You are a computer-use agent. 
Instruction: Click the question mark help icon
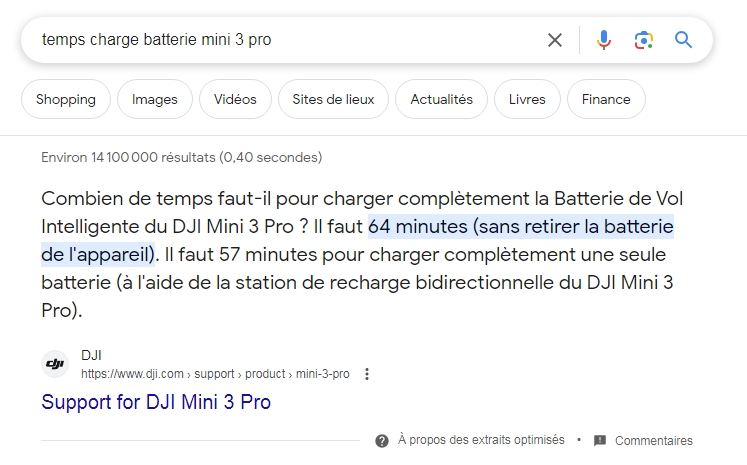382,441
